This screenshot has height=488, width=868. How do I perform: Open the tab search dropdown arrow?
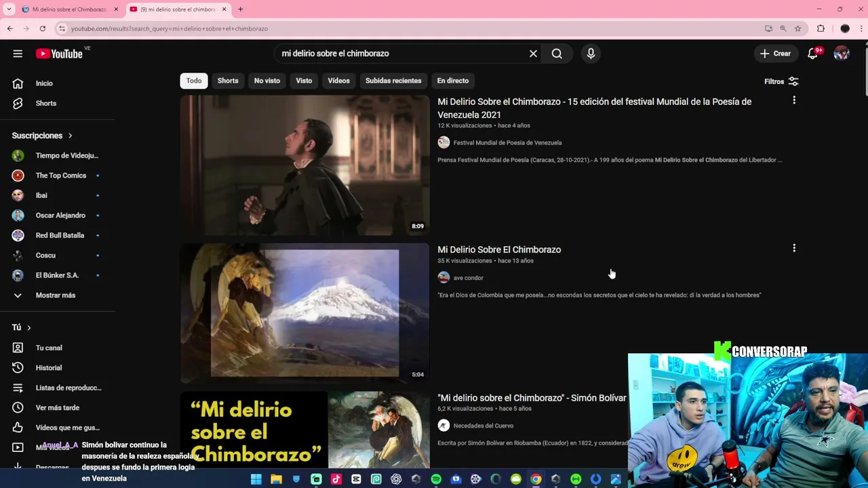(x=9, y=9)
